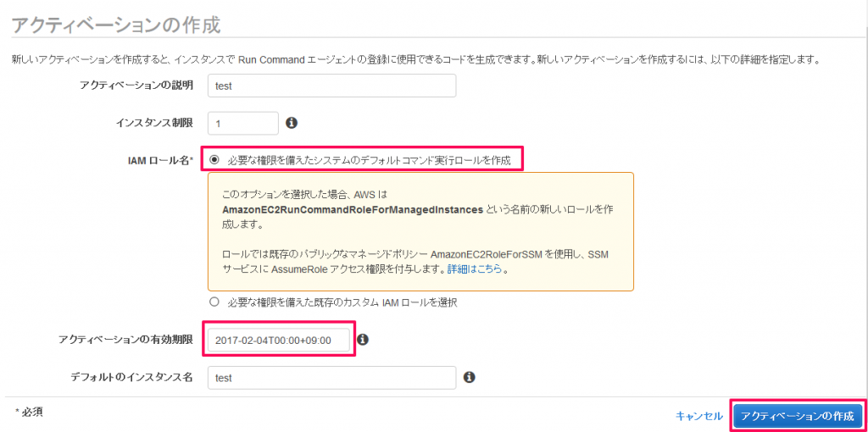
Task: Click the info icon beside アクティベーションの有効期限
Action: point(363,339)
